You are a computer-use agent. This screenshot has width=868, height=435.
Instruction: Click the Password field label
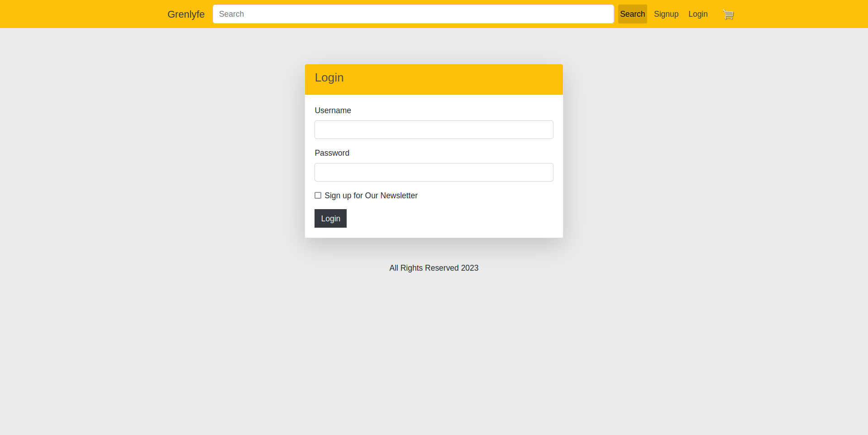pyautogui.click(x=332, y=153)
